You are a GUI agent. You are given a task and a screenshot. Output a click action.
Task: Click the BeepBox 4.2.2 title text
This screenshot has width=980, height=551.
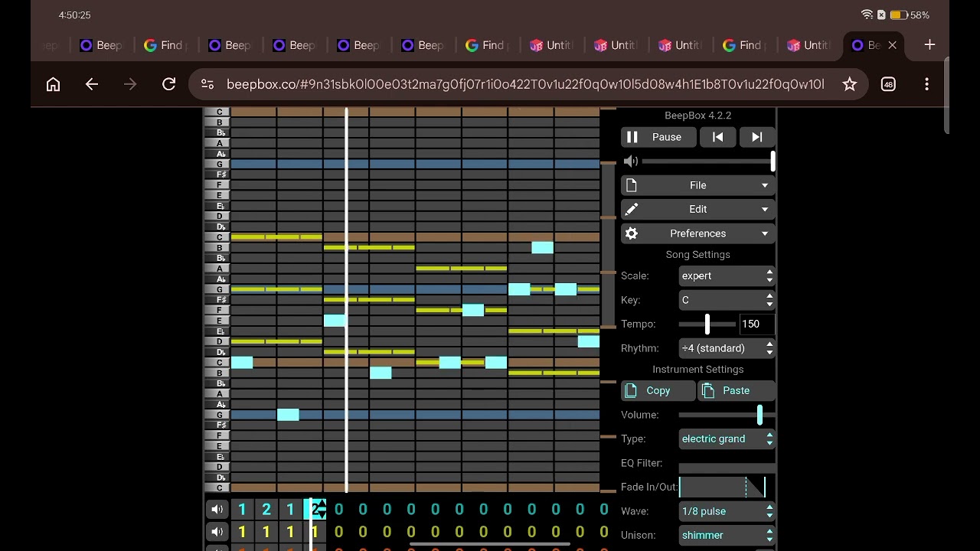697,116
